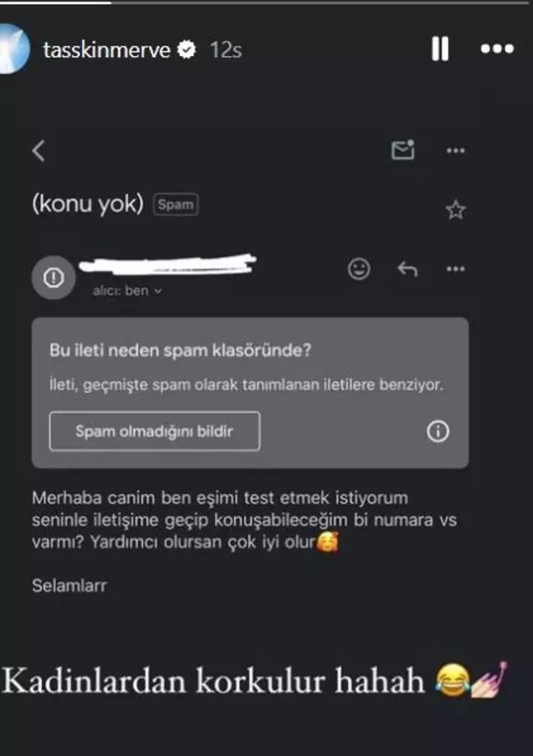The image size is (533, 756).
Task: Tap the 'Bu ileti neden spam klasöründe?' heading
Action: 181,350
